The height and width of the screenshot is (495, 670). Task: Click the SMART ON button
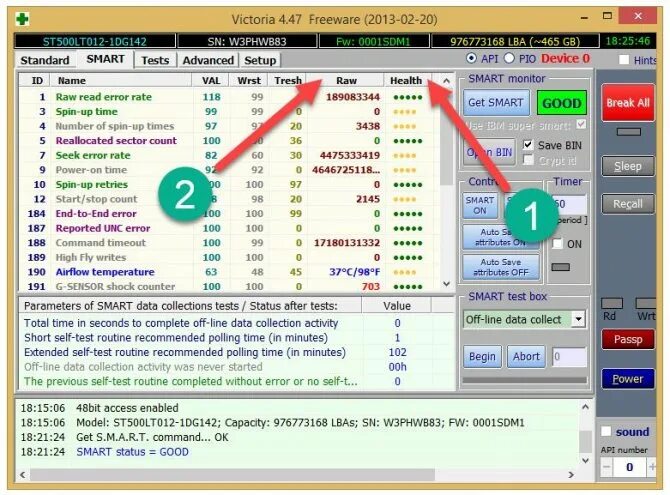coord(480,206)
